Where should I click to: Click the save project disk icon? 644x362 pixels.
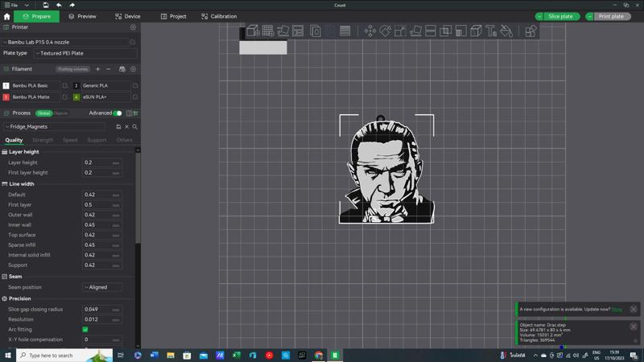46,5
